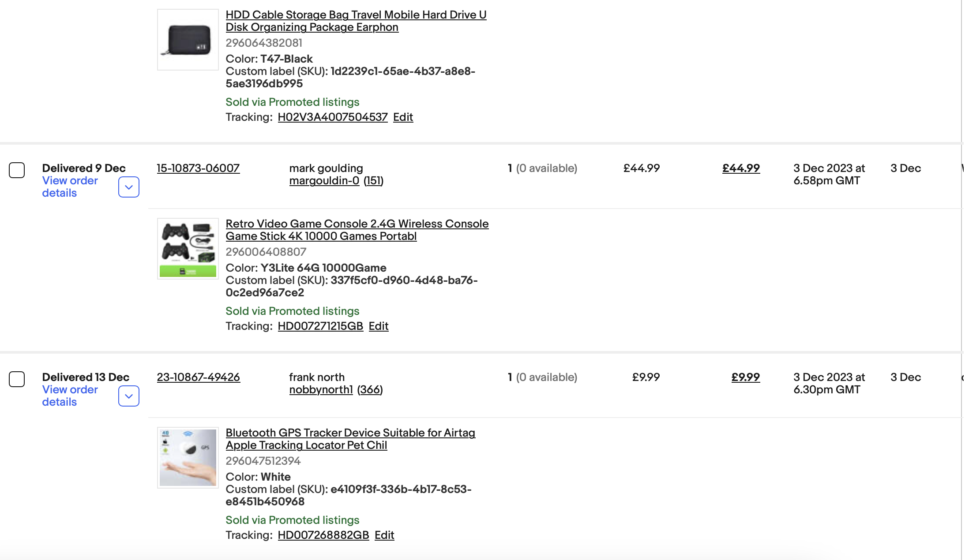Open tracking number H02V3A4007504537
Image resolution: width=969 pixels, height=560 pixels.
pos(333,117)
